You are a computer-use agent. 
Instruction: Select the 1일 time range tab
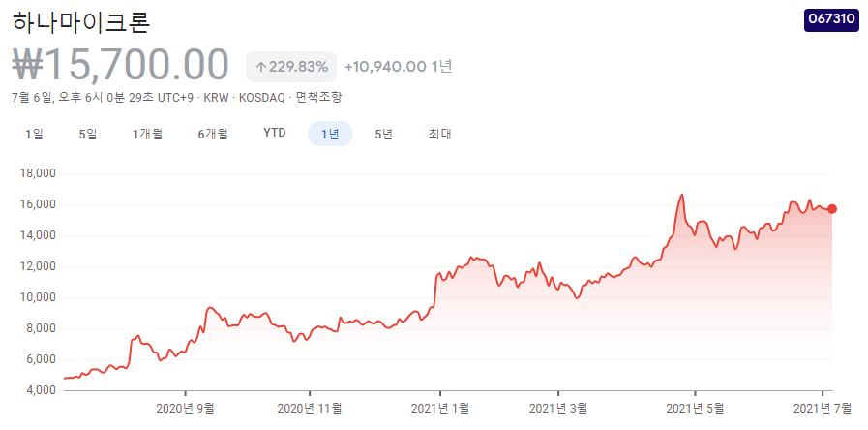(x=34, y=134)
